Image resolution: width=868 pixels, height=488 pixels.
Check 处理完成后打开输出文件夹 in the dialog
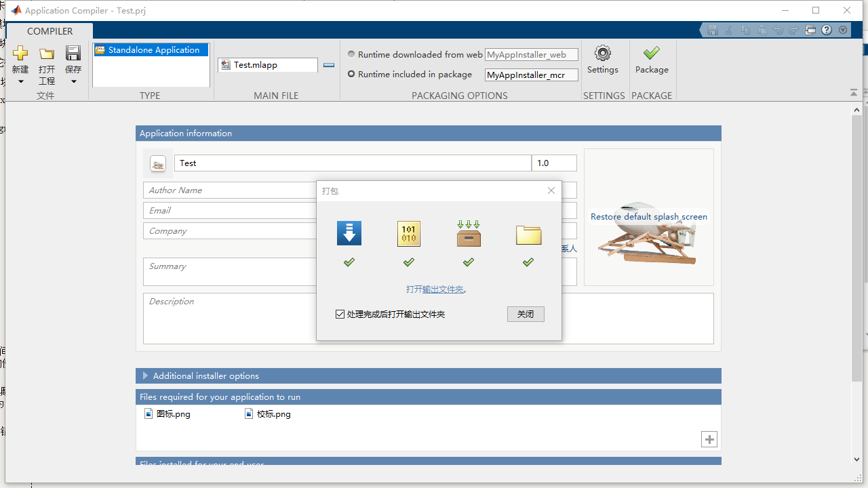pos(340,314)
